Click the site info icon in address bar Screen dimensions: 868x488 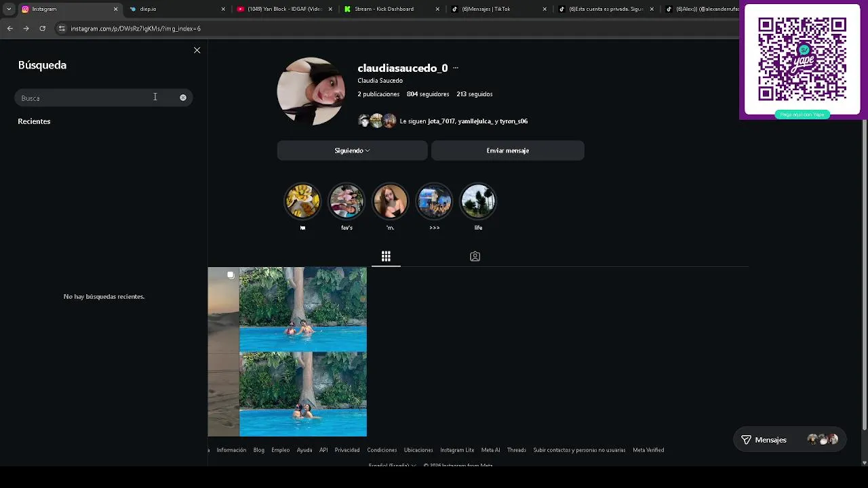[x=62, y=28]
